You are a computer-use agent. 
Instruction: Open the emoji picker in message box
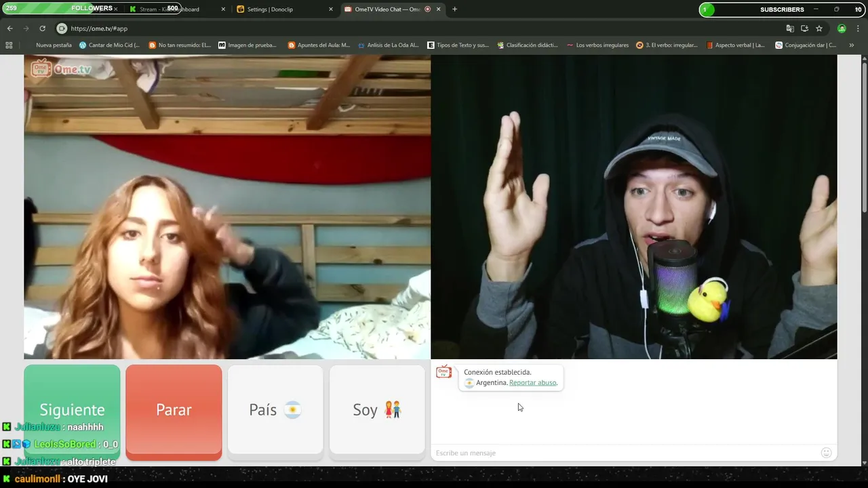point(826,453)
